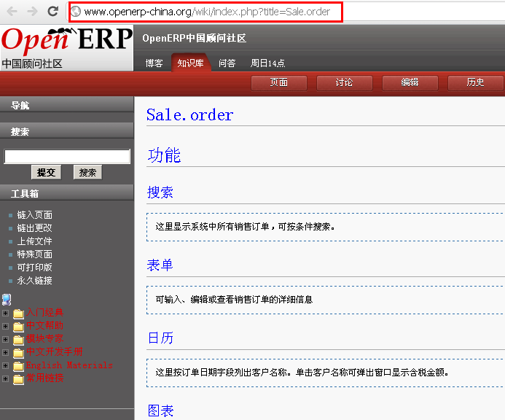Click the 编辑 edit button
The width and height of the screenshot is (505, 420).
(410, 83)
